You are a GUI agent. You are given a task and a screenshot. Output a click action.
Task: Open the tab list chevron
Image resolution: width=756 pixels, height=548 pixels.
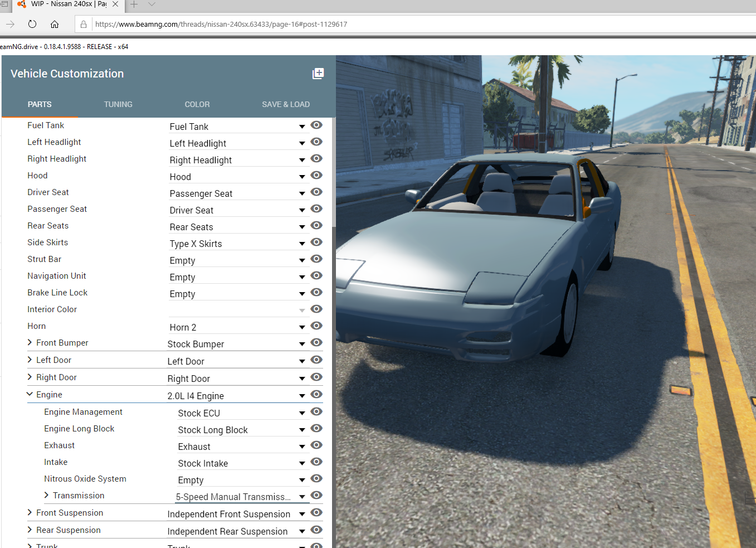(152, 4)
